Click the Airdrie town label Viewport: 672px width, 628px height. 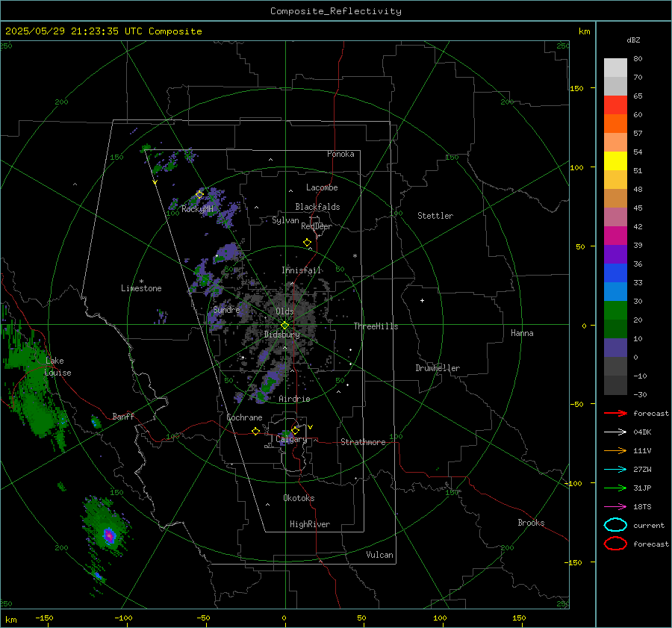pyautogui.click(x=294, y=399)
